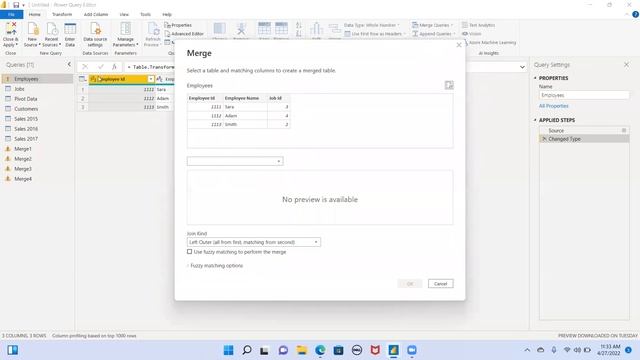Open the Help tab
This screenshot has height=360, width=640.
[x=167, y=14]
